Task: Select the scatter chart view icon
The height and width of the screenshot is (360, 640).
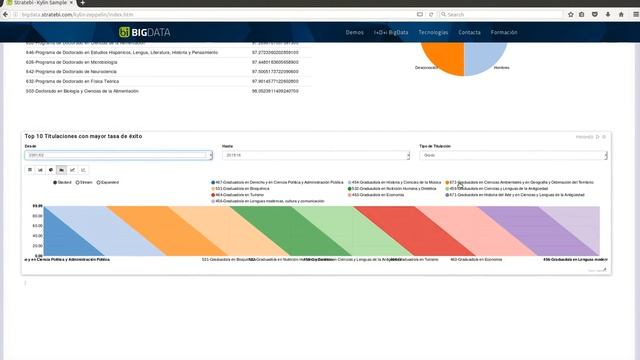Action: click(x=83, y=170)
